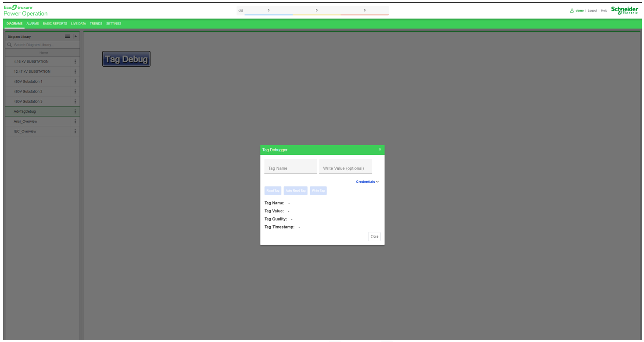Click the blue alarm count indicator
The height and width of the screenshot is (342, 644).
(268, 11)
